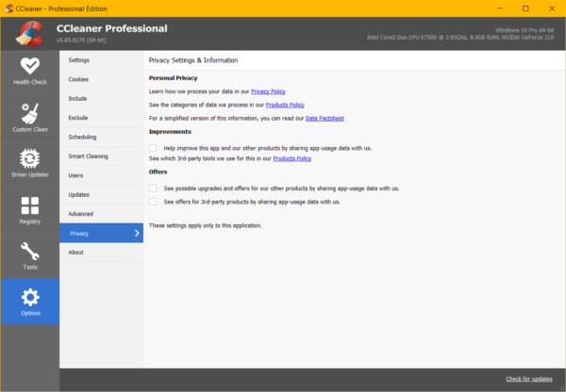Open the Health Check heart icon
Viewport: 566px width, 392px height.
(29, 67)
